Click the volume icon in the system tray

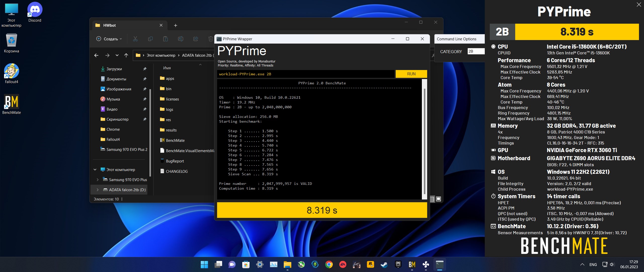pos(612,264)
